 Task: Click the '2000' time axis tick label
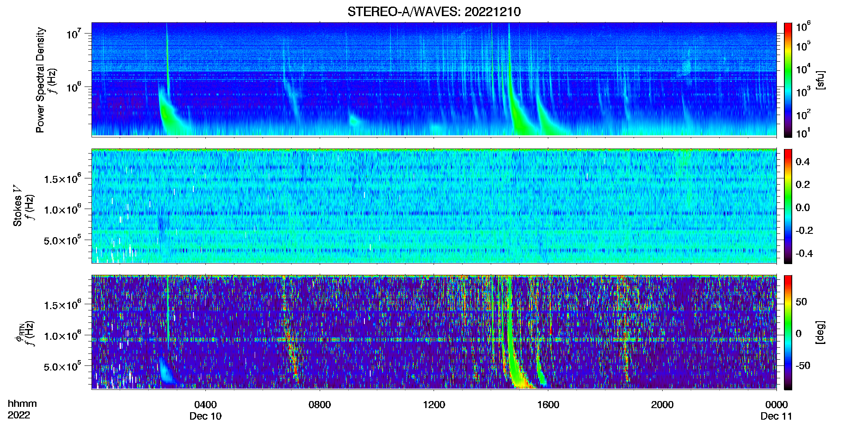pyautogui.click(x=662, y=404)
